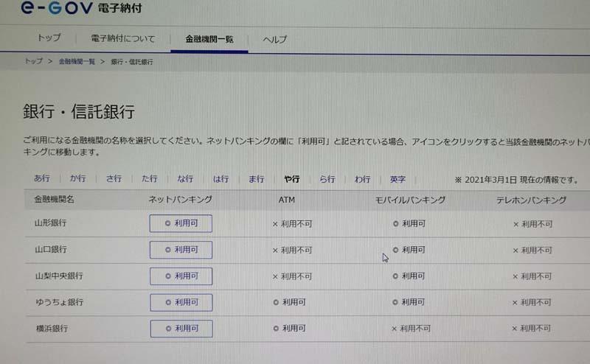The width and height of the screenshot is (590, 364).
Task: Click the 山梨中央銀行 bank name
Action: (x=59, y=276)
